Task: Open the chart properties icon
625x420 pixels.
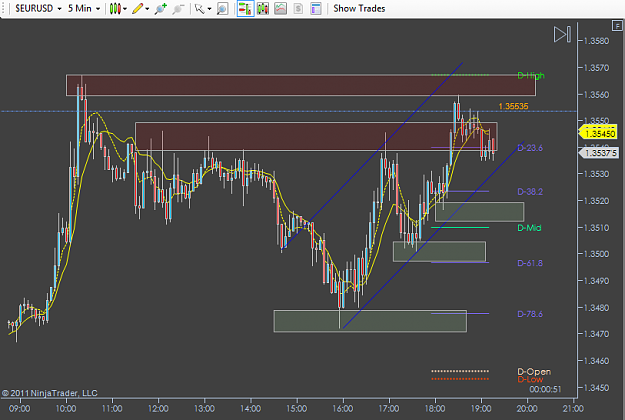Action: pyautogui.click(x=316, y=8)
